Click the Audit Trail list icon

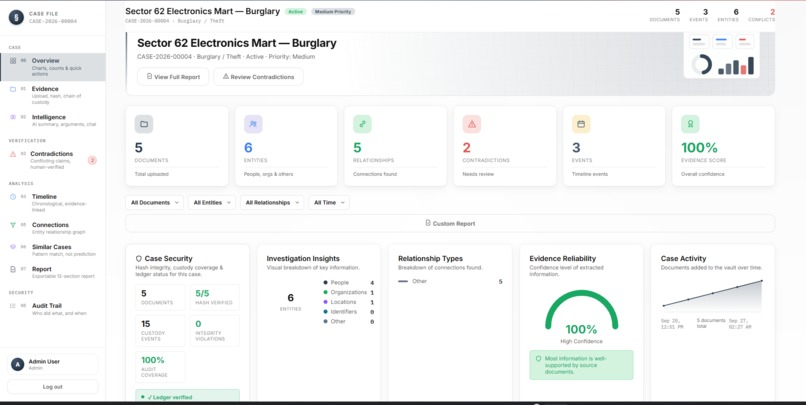13,305
